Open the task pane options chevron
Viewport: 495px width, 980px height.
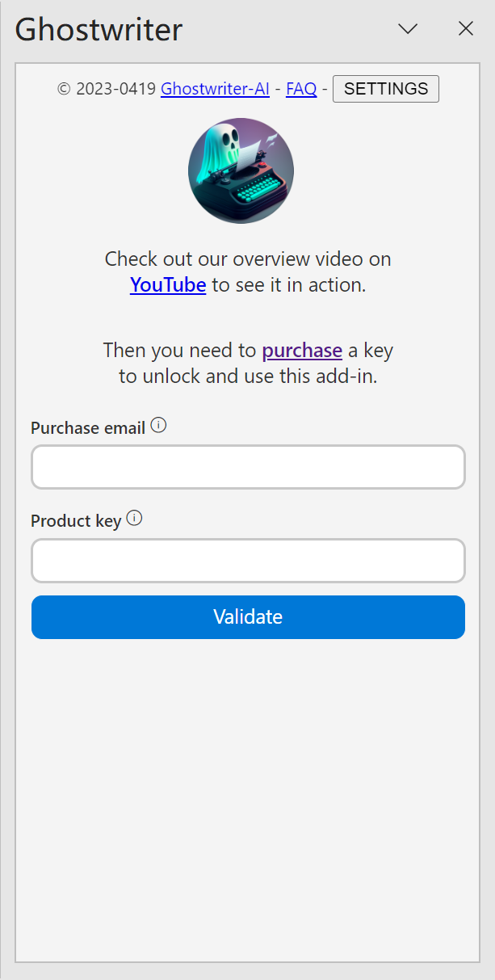pyautogui.click(x=408, y=29)
